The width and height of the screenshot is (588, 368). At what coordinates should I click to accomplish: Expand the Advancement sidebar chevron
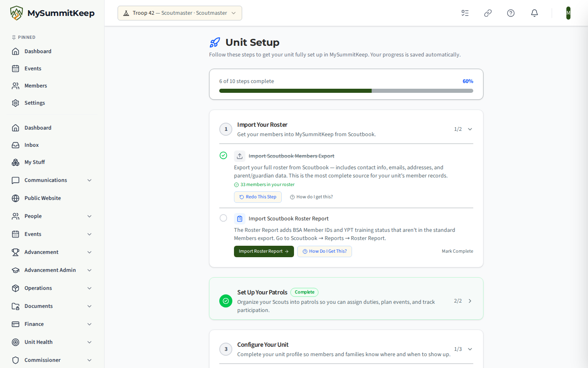pyautogui.click(x=89, y=252)
